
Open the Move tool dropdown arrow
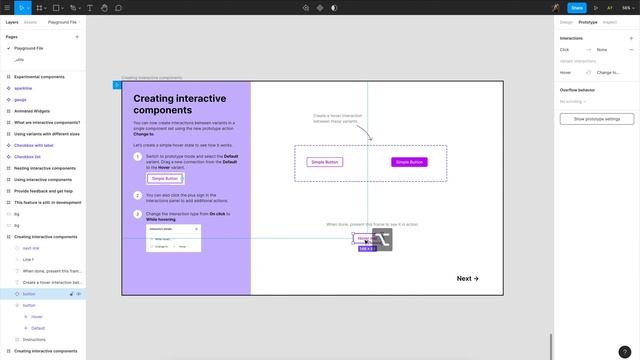pyautogui.click(x=28, y=8)
